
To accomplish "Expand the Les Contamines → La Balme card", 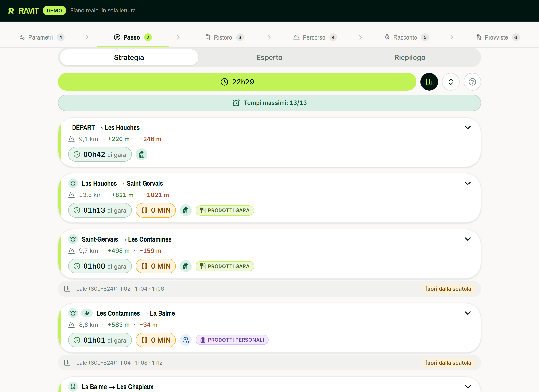I will [x=468, y=313].
